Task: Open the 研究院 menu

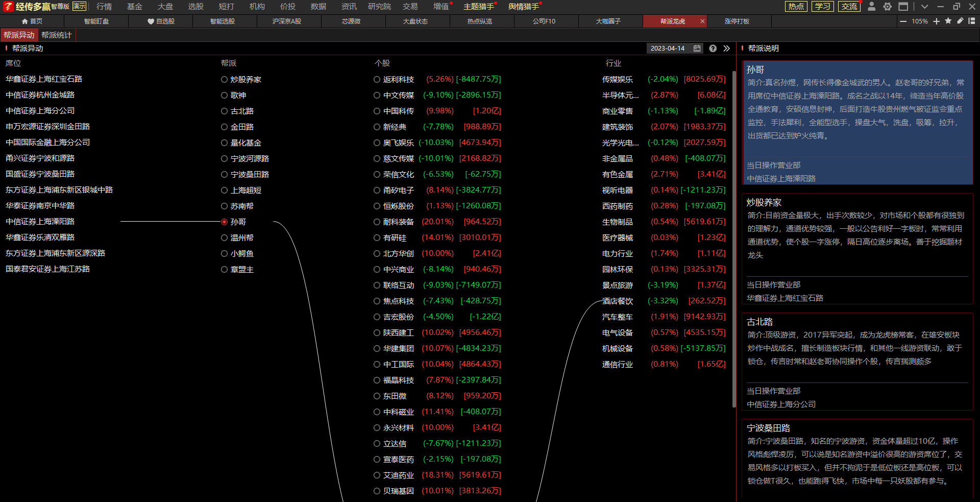Action: [379, 7]
